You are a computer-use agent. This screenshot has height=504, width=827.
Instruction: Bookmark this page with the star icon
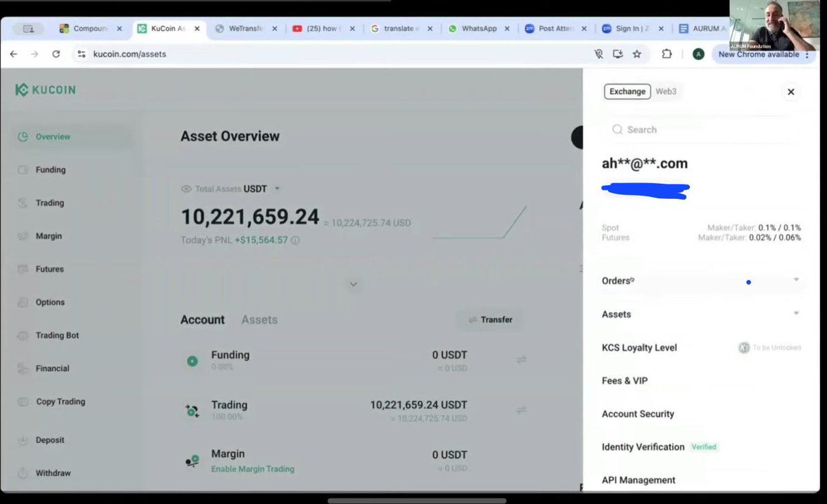pos(637,54)
